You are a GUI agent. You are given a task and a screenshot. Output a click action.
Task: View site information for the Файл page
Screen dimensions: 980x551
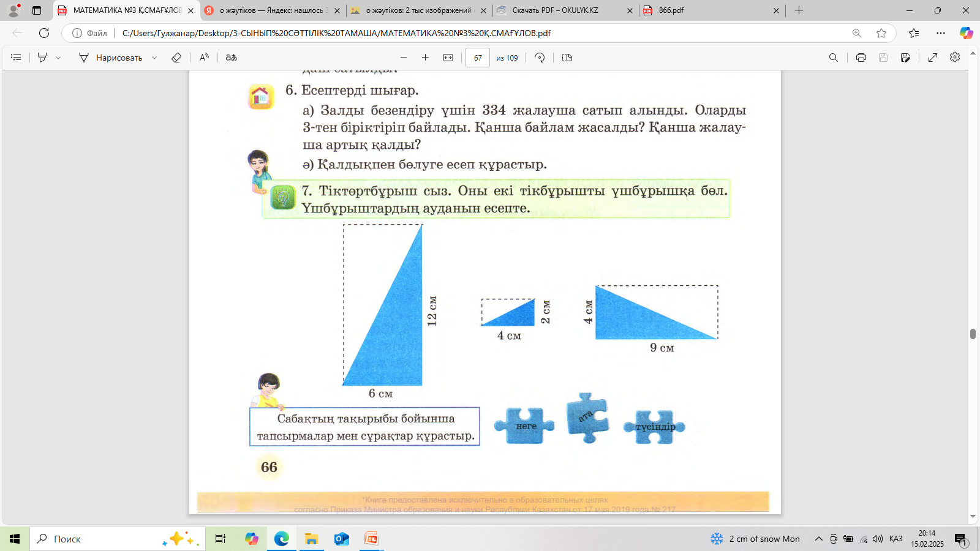pyautogui.click(x=89, y=33)
